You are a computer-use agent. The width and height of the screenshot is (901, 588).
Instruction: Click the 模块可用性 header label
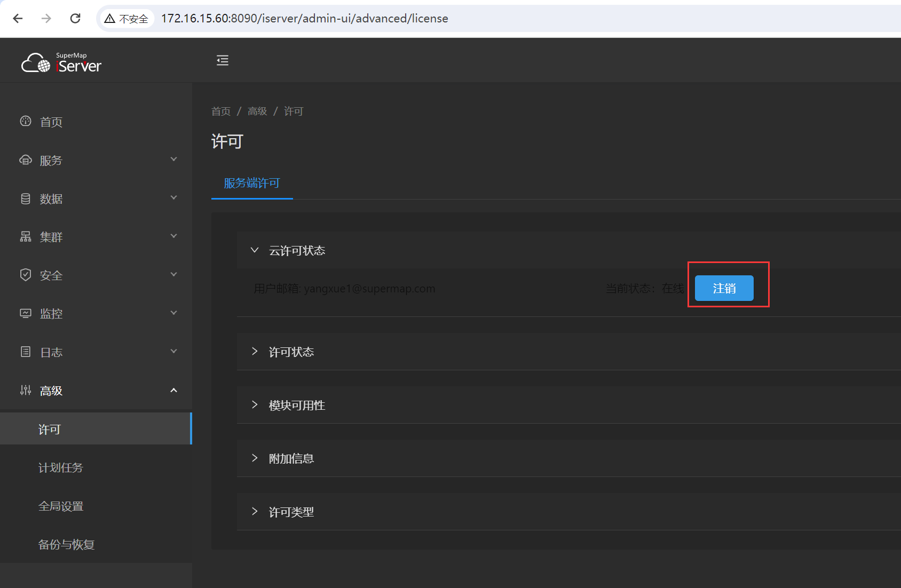click(x=297, y=405)
